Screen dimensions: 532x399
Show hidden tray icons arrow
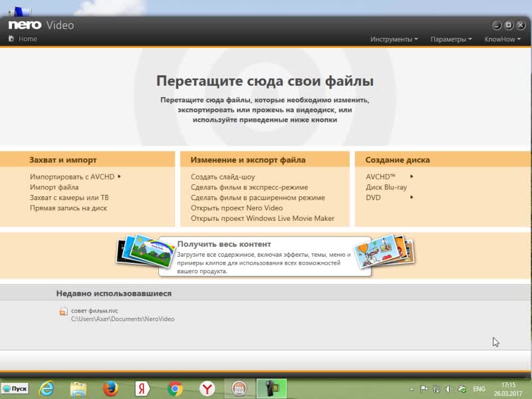tap(412, 389)
